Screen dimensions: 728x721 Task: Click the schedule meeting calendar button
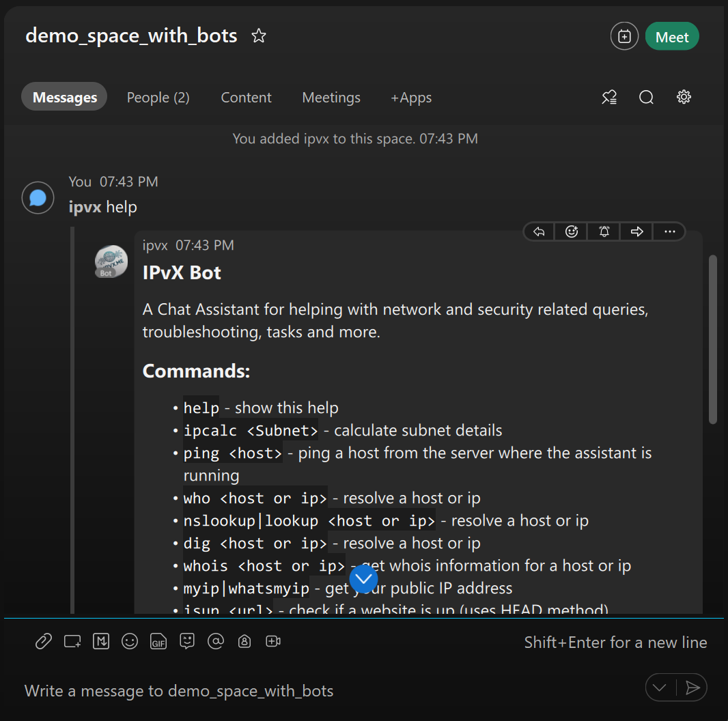624,37
